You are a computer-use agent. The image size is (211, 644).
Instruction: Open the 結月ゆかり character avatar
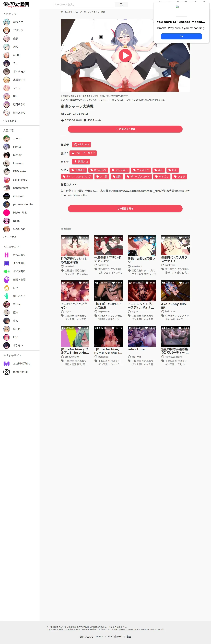(7, 105)
